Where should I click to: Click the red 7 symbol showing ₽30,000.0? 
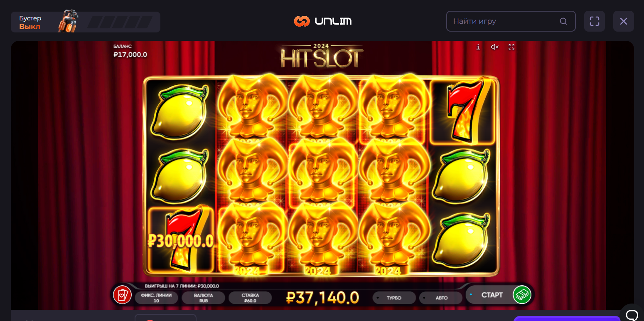click(x=181, y=240)
